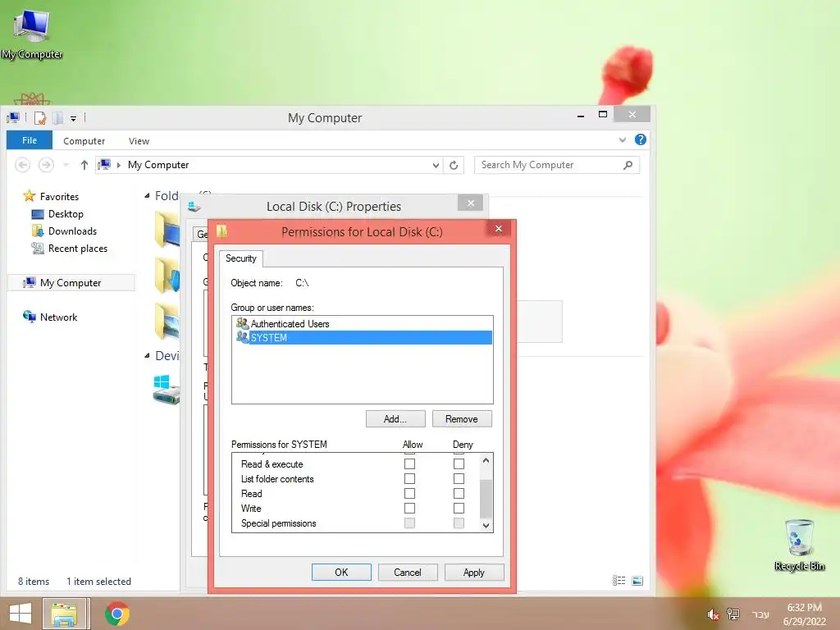Image resolution: width=840 pixels, height=630 pixels.
Task: Open the address bar history dropdown
Action: point(436,165)
